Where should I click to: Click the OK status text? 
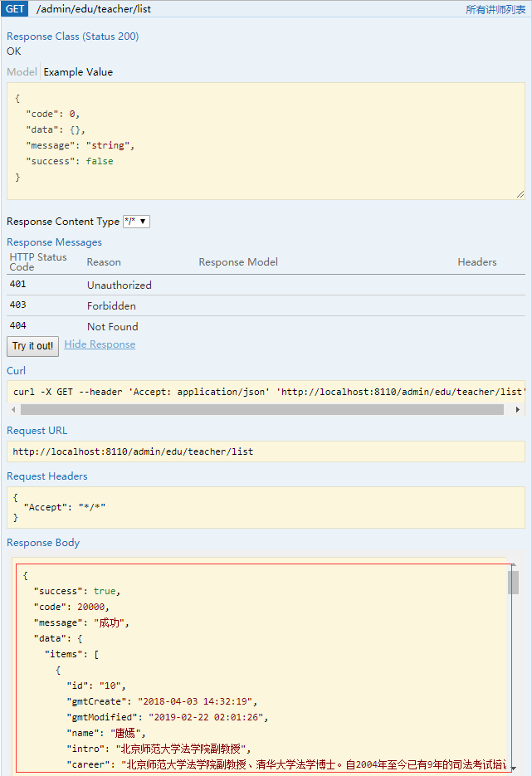[x=14, y=51]
